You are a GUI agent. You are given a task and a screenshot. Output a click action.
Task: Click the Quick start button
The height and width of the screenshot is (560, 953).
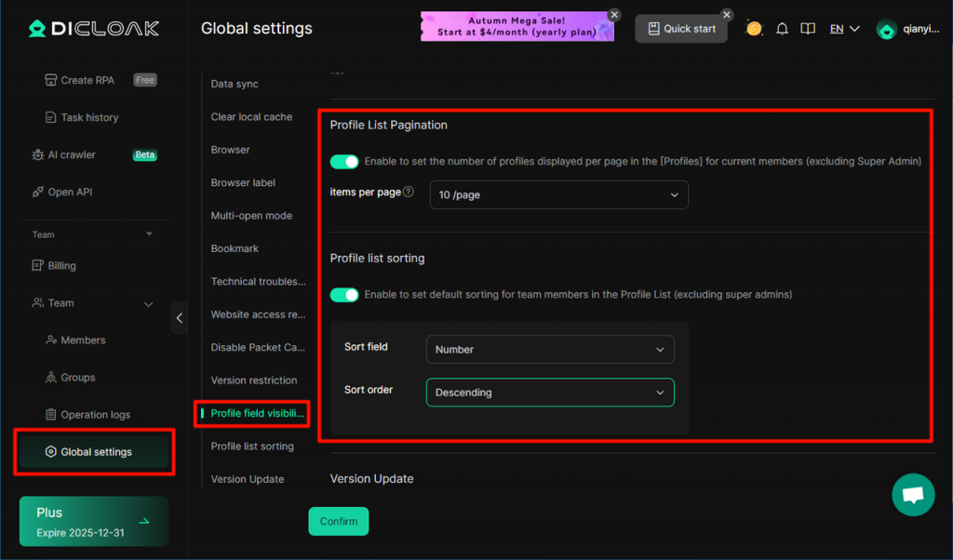(x=680, y=29)
